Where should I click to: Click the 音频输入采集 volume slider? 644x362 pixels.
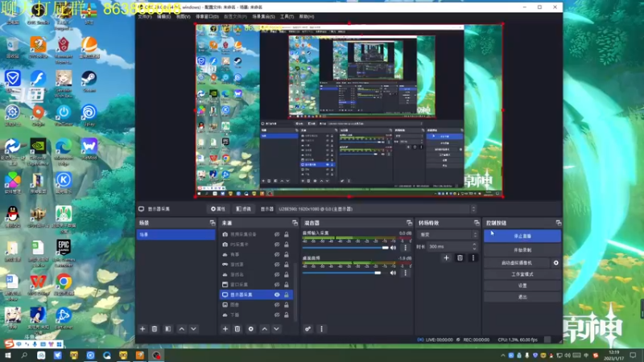[345, 248]
